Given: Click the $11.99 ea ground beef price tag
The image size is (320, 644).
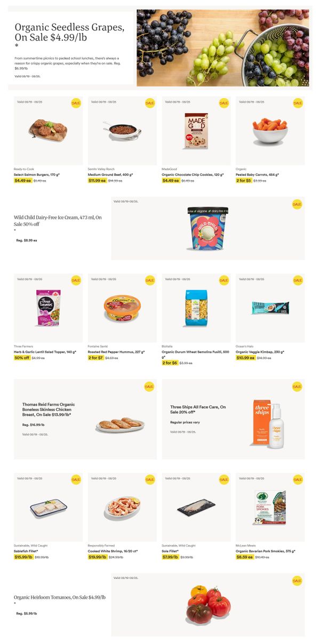Looking at the screenshot, I should tap(97, 181).
